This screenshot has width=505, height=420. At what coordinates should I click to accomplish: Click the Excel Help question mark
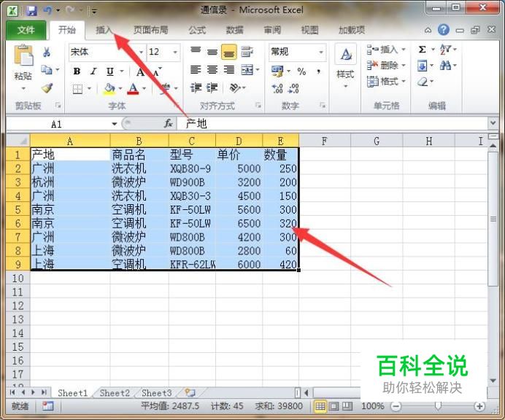coord(444,30)
